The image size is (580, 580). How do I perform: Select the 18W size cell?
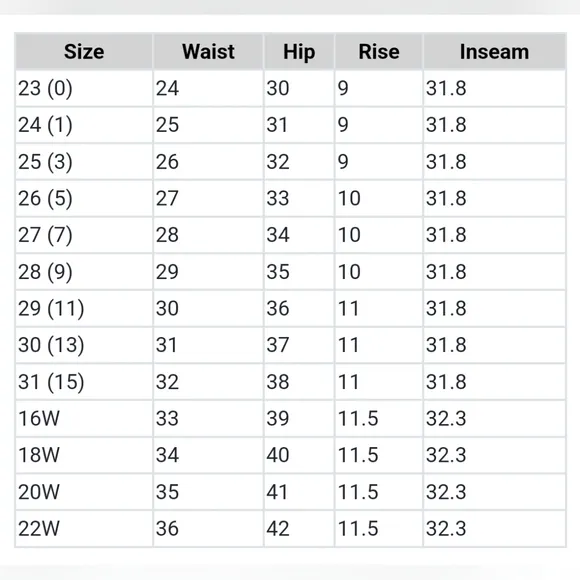[x=84, y=455]
